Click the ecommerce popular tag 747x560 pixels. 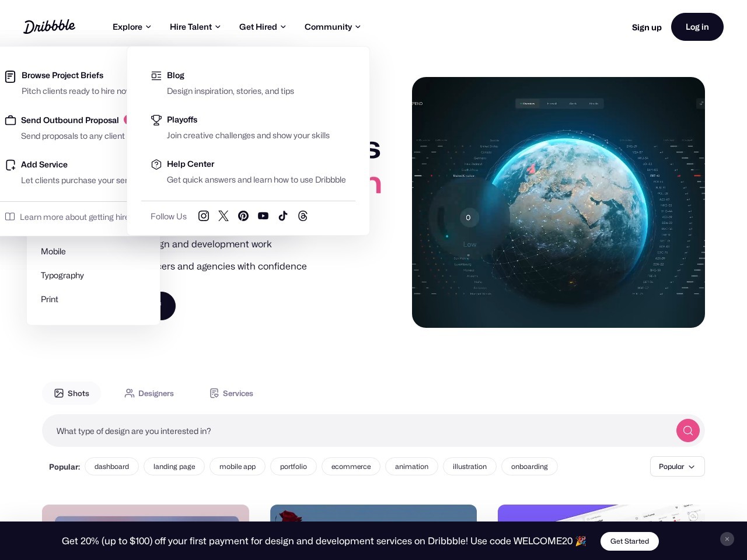point(351,467)
